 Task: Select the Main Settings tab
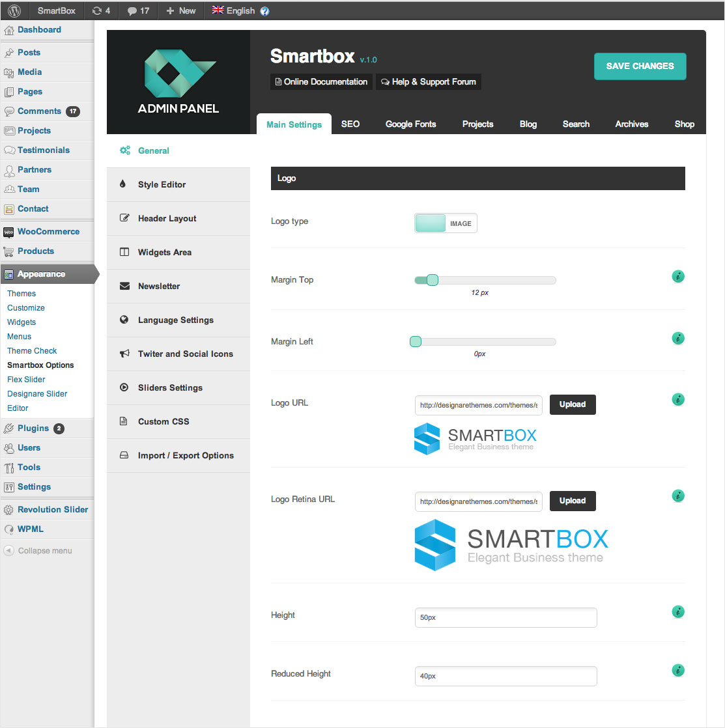click(294, 124)
